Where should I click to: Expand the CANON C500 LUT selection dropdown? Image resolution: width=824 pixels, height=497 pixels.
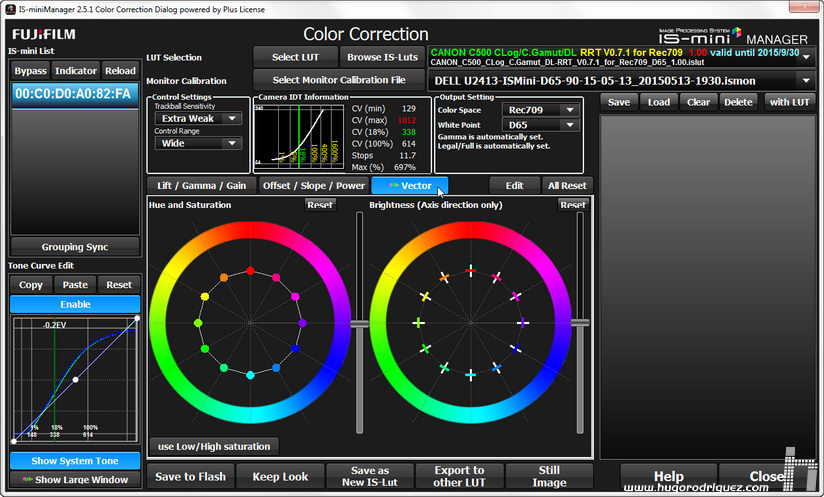pyautogui.click(x=807, y=57)
